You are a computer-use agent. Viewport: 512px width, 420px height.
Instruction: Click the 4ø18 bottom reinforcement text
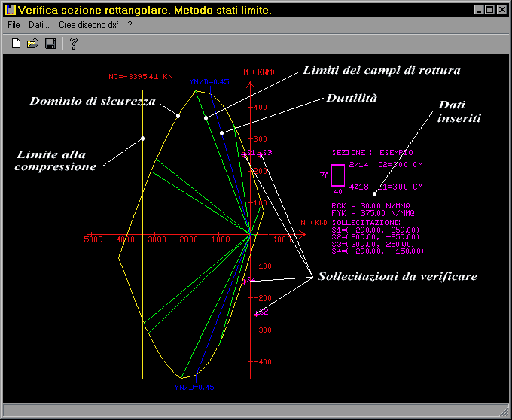point(358,187)
